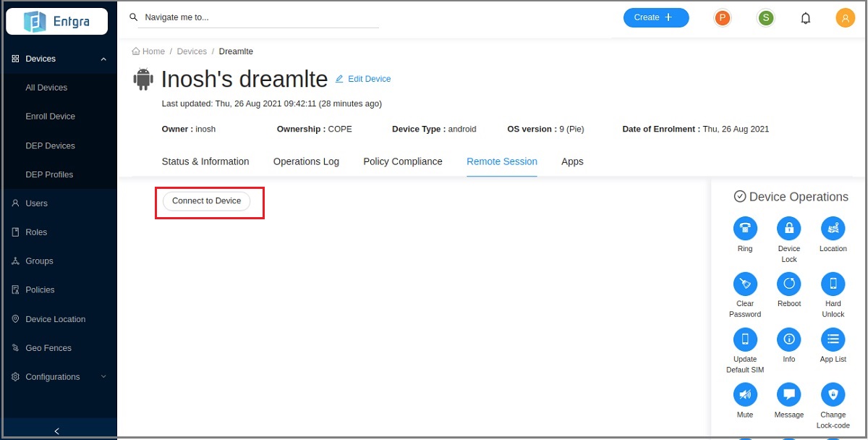Click the Ring device operation icon
868x440 pixels.
click(x=745, y=229)
